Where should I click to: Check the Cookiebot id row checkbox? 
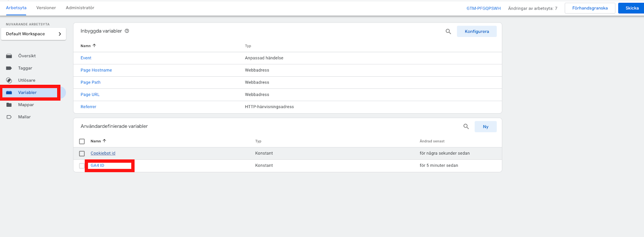pos(82,153)
